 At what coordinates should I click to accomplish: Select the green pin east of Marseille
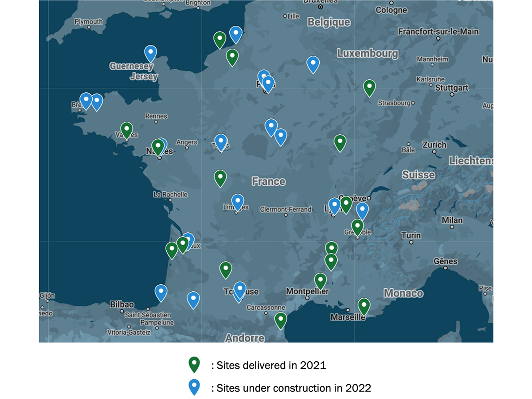point(364,307)
